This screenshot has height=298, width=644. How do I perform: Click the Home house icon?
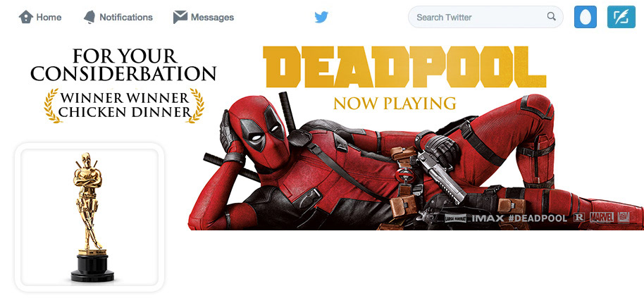(26, 17)
